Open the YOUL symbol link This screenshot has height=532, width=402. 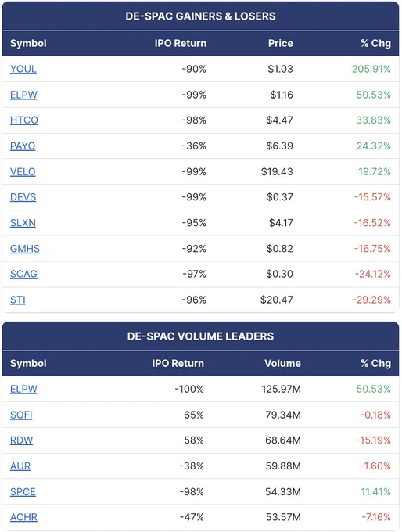23,69
